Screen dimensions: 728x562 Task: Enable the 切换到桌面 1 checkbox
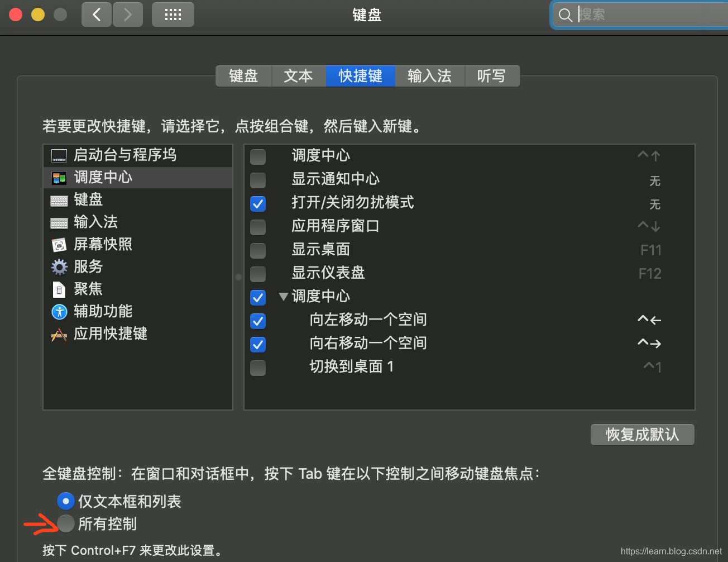click(258, 368)
